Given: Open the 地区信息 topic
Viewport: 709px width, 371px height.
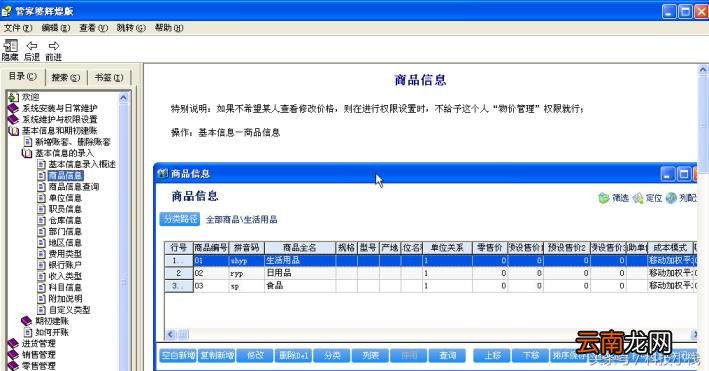Looking at the screenshot, I should pyautogui.click(x=65, y=243).
